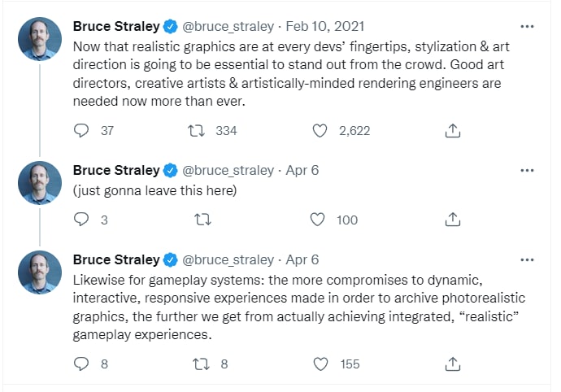This screenshot has width=561, height=392.
Task: Like the tweet with 100 likes
Action: click(320, 220)
